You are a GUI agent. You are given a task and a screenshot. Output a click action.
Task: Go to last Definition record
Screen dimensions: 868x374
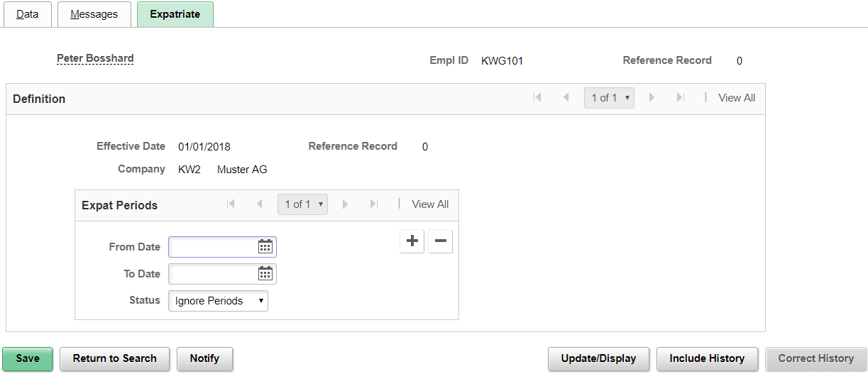(x=680, y=98)
